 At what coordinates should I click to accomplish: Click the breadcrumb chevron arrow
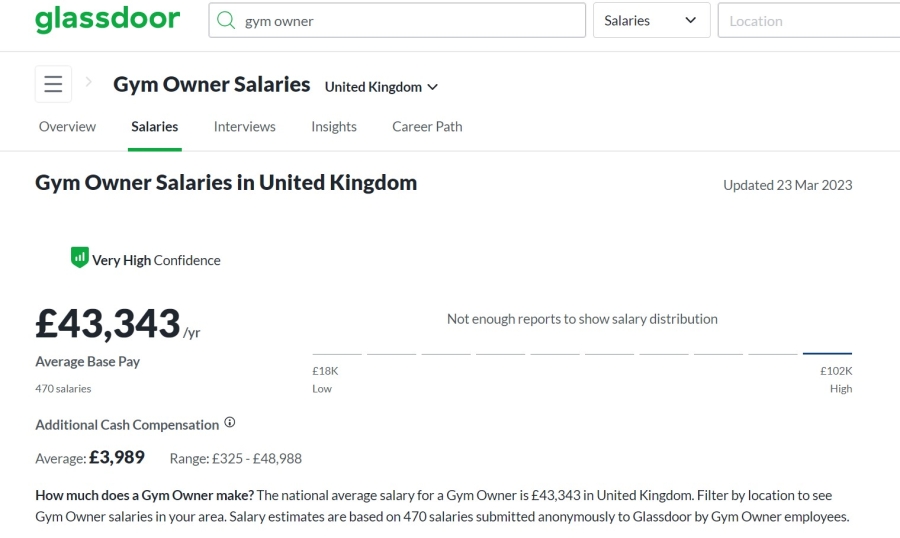[x=88, y=82]
